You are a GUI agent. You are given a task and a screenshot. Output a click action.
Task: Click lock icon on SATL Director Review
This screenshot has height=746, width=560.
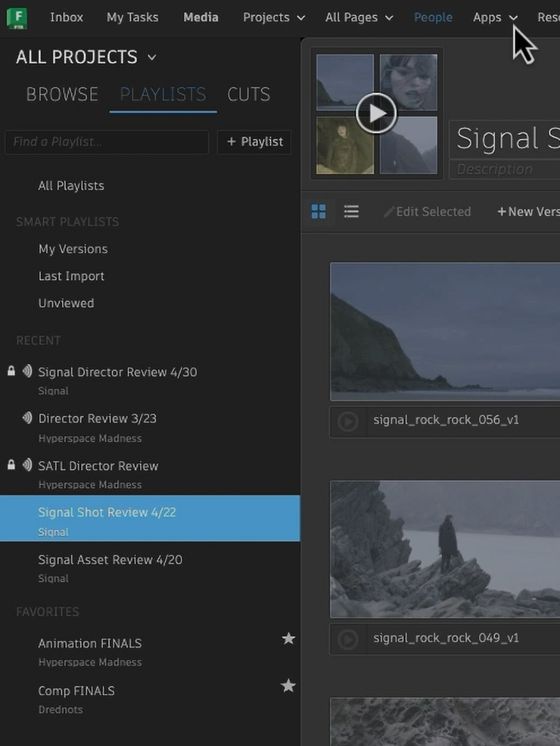click(x=11, y=465)
